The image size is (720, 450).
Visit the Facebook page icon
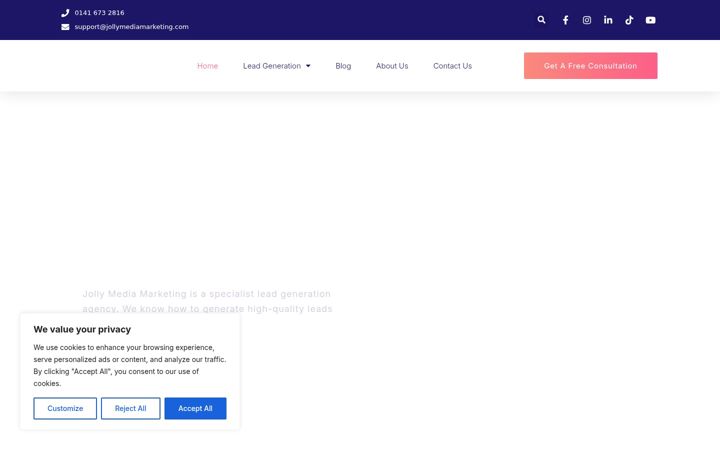click(565, 20)
